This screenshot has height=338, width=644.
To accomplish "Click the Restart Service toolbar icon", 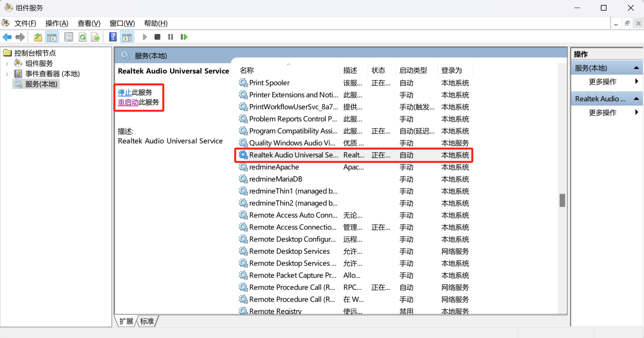I will pyautogui.click(x=184, y=37).
